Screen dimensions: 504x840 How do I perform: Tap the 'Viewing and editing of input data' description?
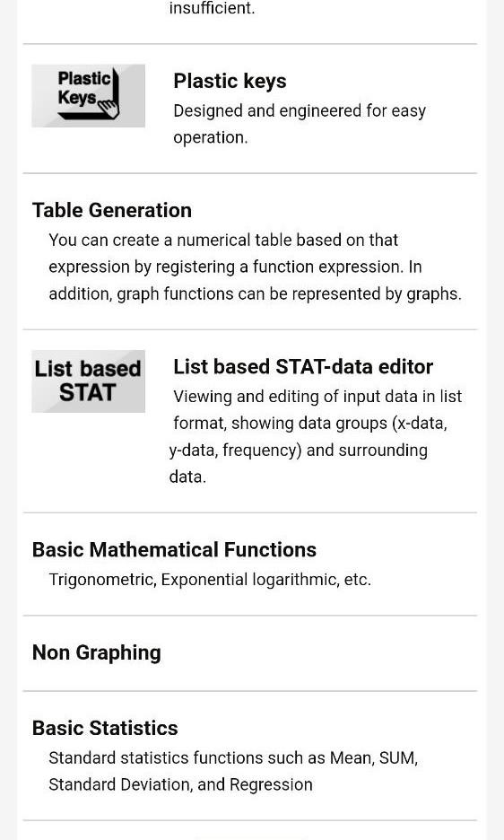click(x=316, y=437)
